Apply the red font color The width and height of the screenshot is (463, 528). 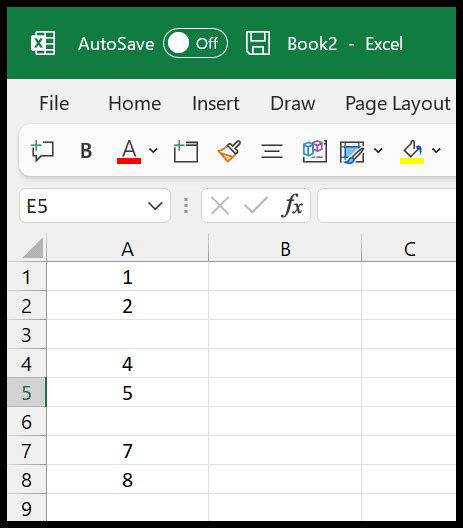point(129,152)
